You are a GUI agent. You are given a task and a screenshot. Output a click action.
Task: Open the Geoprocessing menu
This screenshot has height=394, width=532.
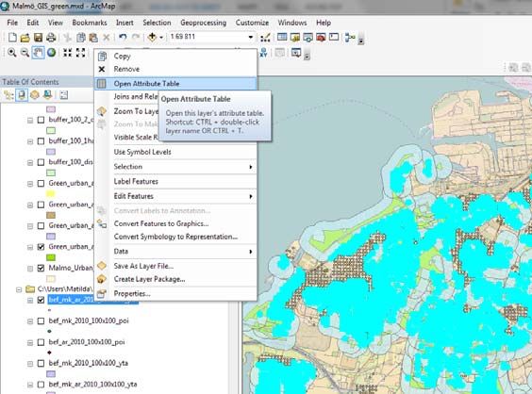coord(203,23)
